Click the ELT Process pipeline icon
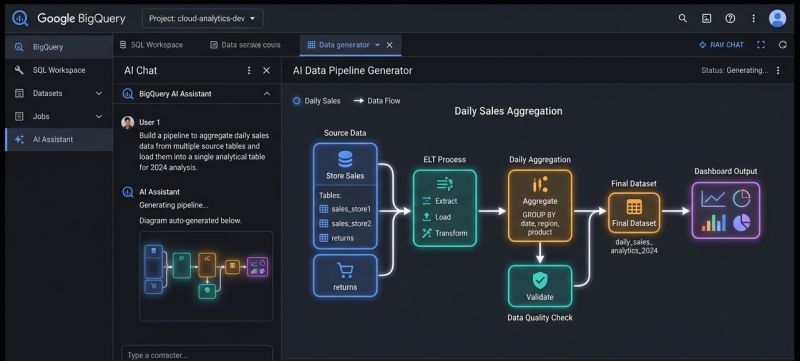This screenshot has width=800, height=361. coord(444,185)
